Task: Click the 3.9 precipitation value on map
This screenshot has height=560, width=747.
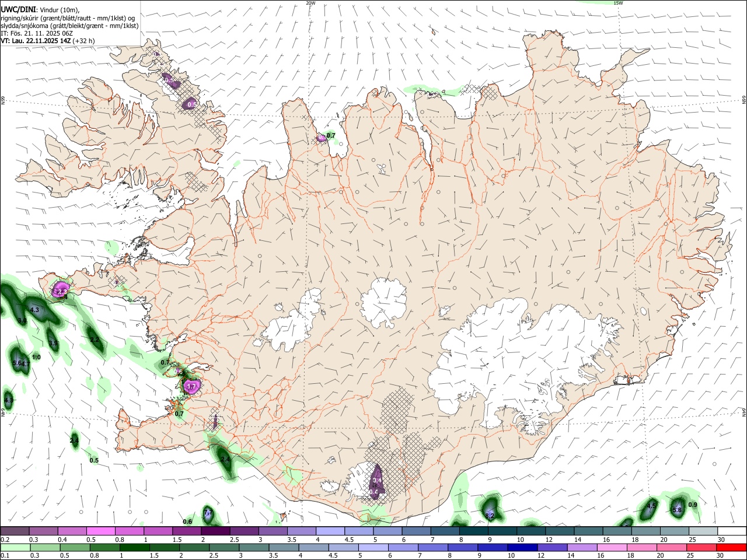Action: pos(53,343)
